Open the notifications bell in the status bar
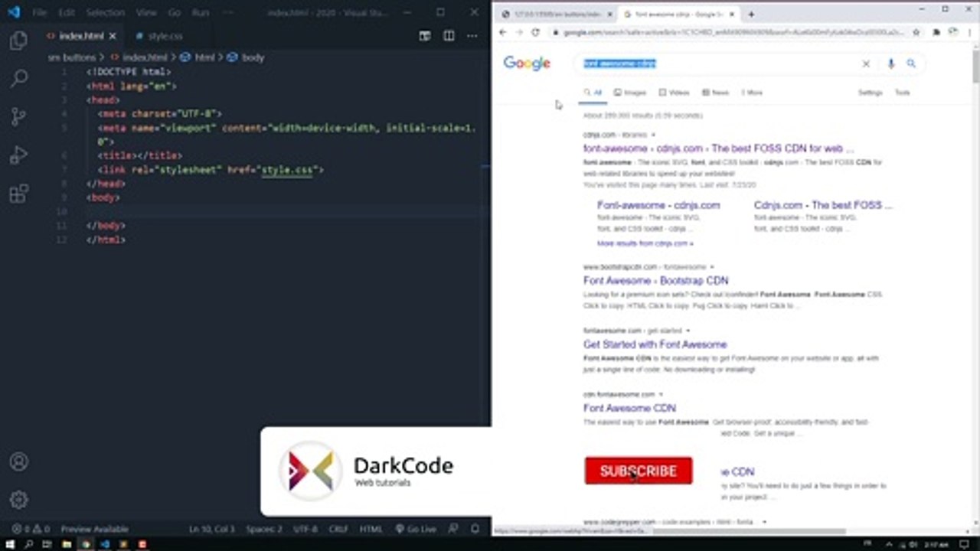This screenshot has width=980, height=551. (x=475, y=529)
